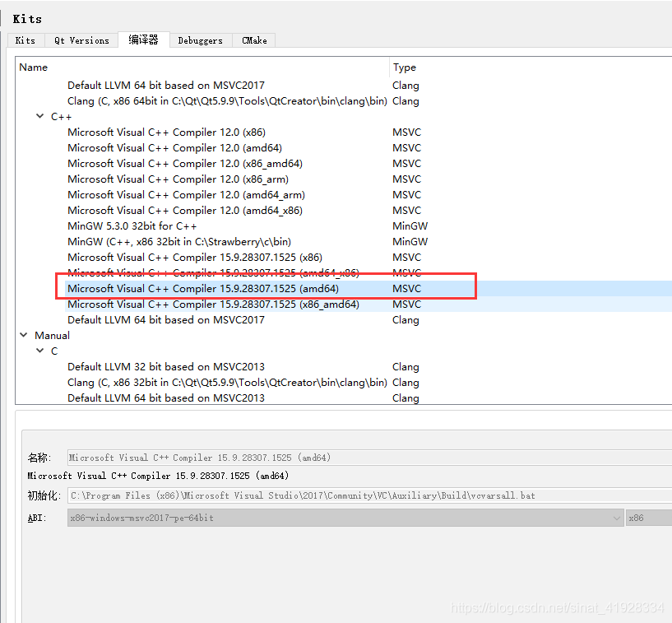Collapse the C group under Manual
672x623 pixels.
coord(39,351)
